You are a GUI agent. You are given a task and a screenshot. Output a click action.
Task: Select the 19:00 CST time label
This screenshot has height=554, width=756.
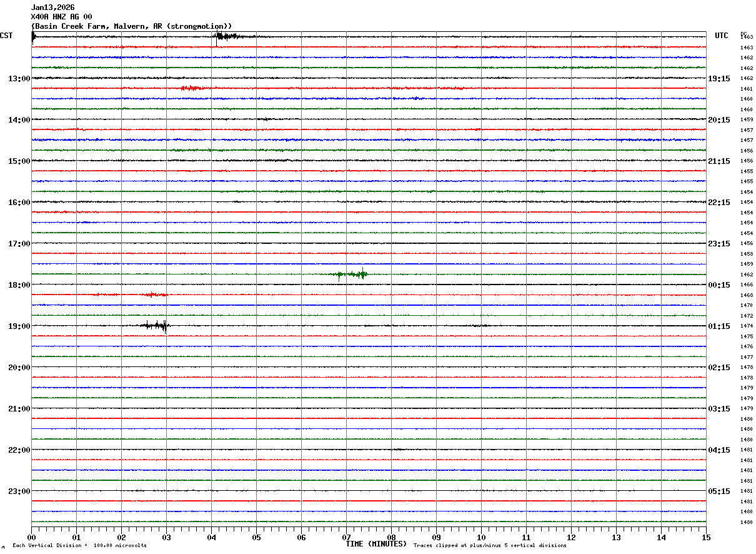[x=19, y=326]
